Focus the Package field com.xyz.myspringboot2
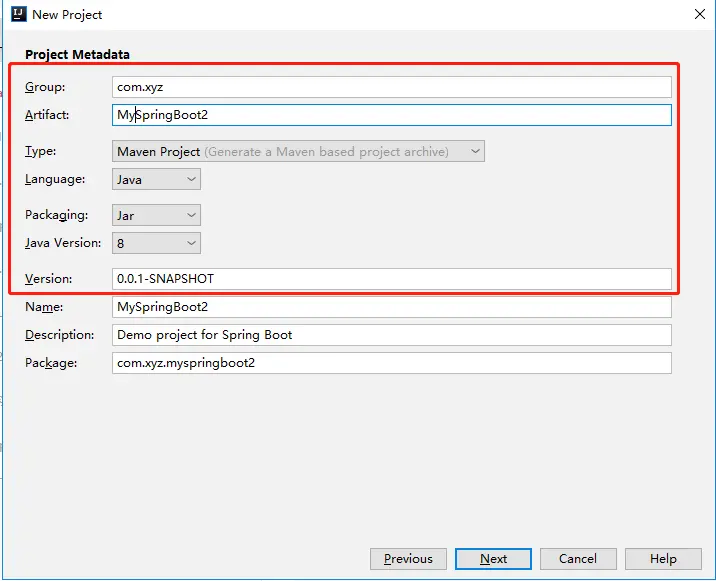Image resolution: width=716 pixels, height=581 pixels. pos(391,363)
